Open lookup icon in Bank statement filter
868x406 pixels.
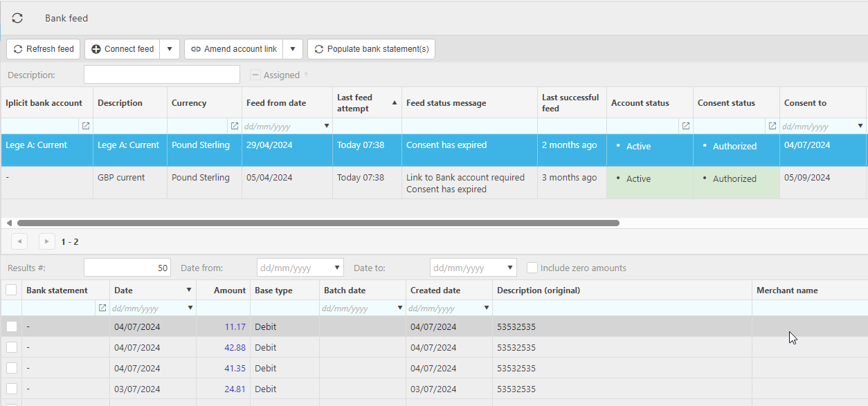(x=102, y=308)
